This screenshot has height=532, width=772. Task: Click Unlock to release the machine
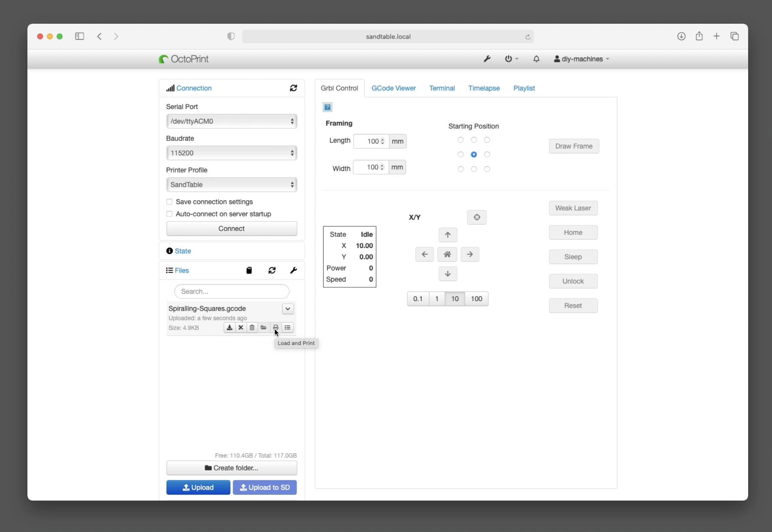pos(573,281)
